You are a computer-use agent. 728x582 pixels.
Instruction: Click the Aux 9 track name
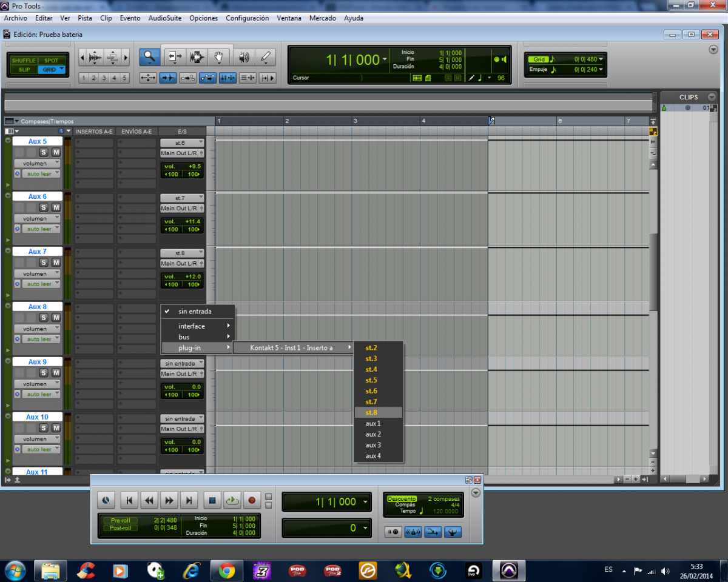pyautogui.click(x=38, y=362)
